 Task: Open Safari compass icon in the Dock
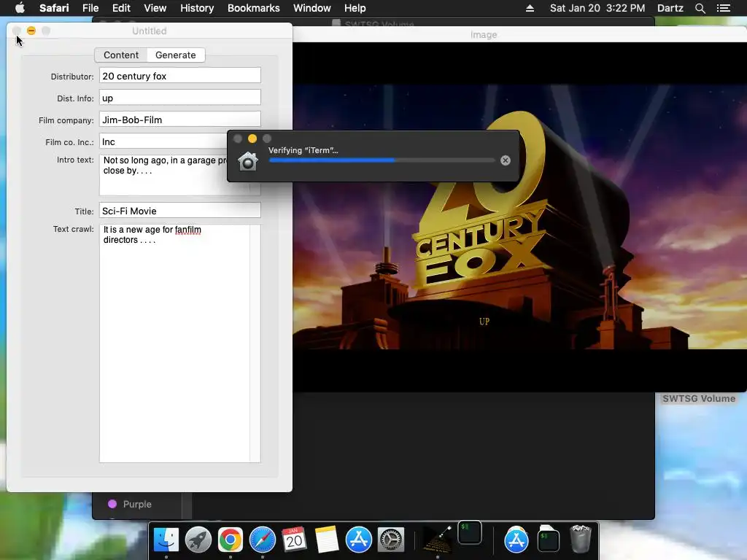tap(263, 540)
